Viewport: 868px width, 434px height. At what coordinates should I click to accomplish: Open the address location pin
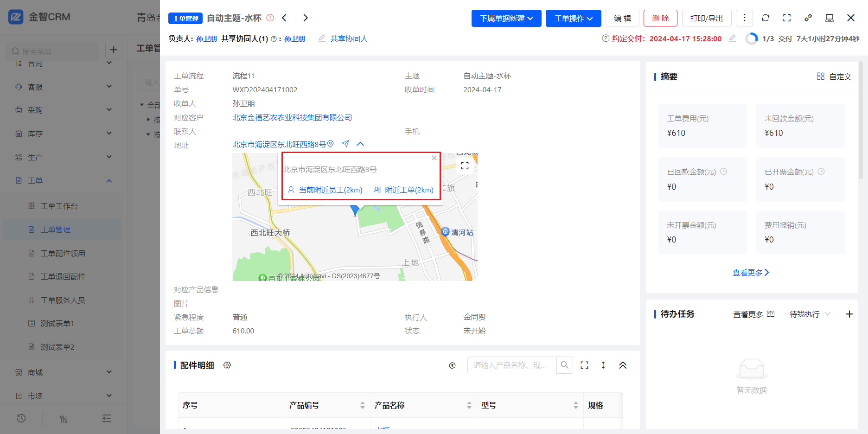[x=331, y=144]
